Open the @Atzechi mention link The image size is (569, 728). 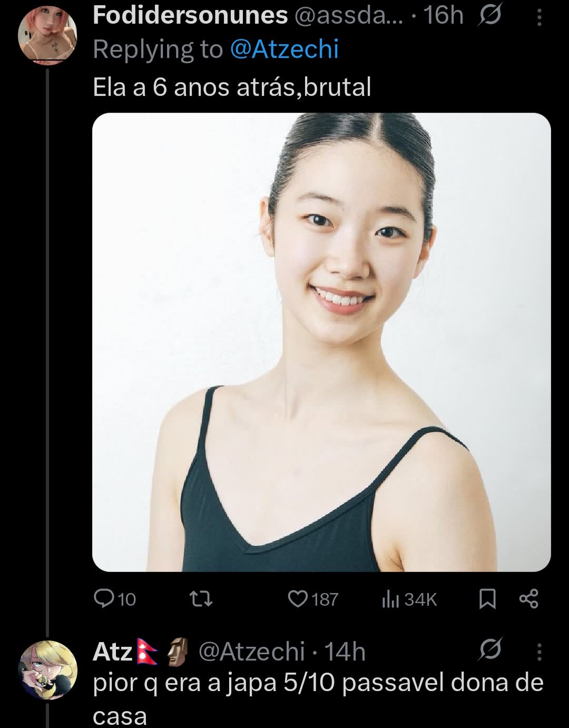[x=284, y=50]
